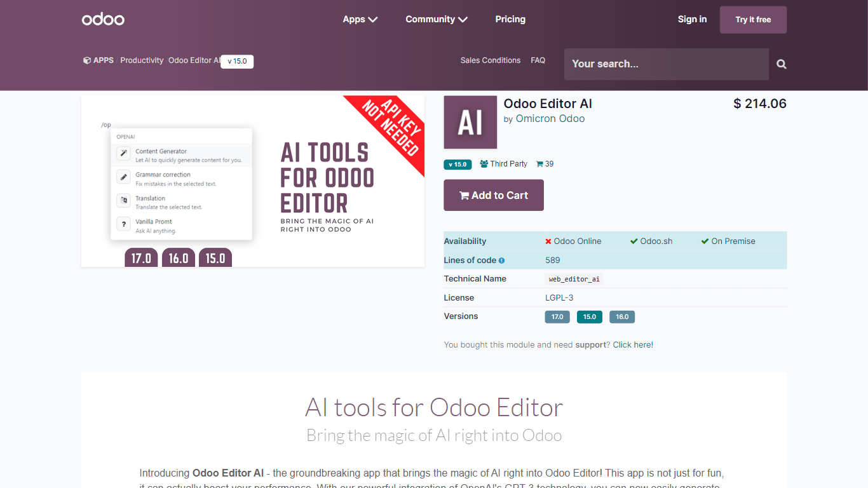
Task: Click the lines of code info icon
Action: [501, 261]
